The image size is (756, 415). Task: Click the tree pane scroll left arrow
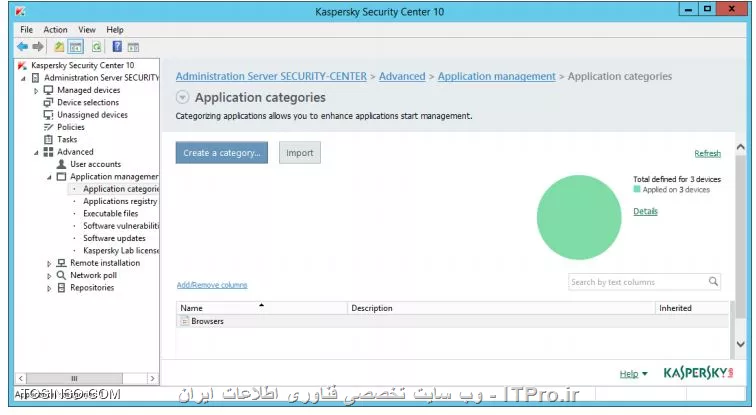click(x=20, y=378)
